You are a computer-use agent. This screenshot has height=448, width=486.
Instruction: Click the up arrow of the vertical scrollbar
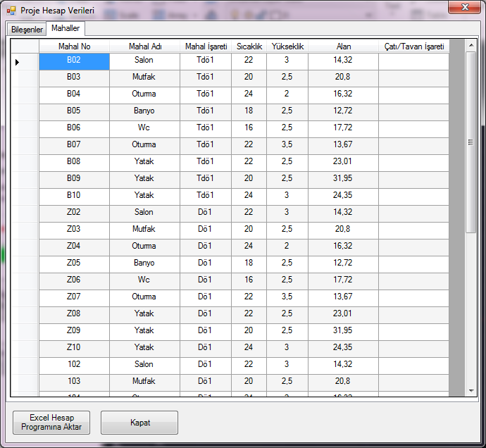pos(472,45)
